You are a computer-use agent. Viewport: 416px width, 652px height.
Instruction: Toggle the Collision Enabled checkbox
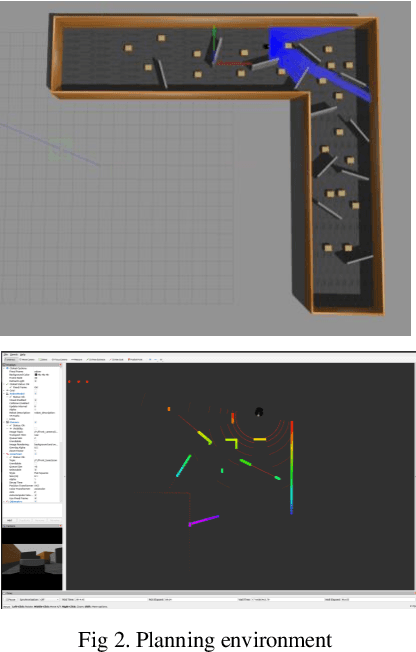coord(35,403)
